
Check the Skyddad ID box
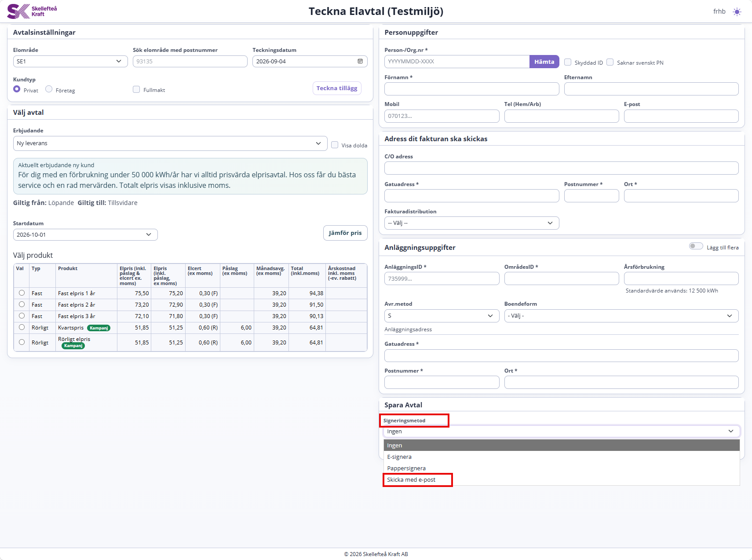(x=568, y=62)
